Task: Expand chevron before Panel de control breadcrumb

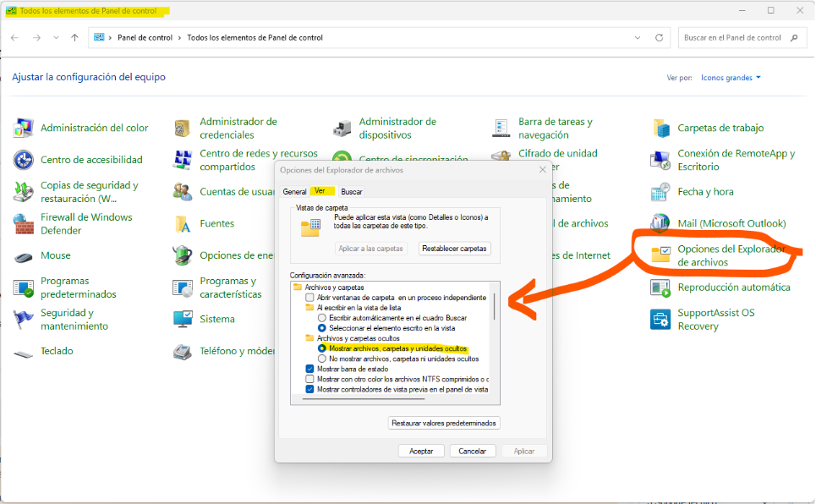Action: pos(110,37)
